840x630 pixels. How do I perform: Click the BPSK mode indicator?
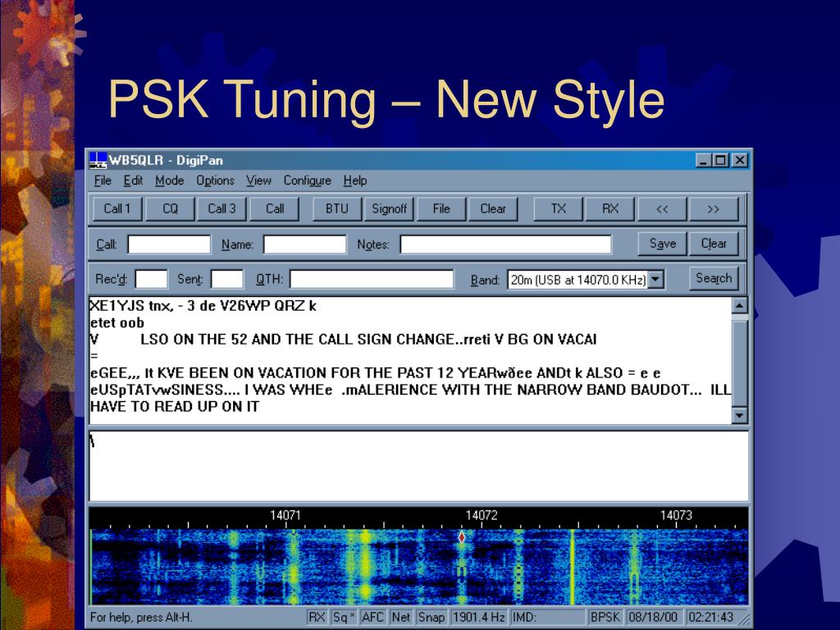pos(605,617)
